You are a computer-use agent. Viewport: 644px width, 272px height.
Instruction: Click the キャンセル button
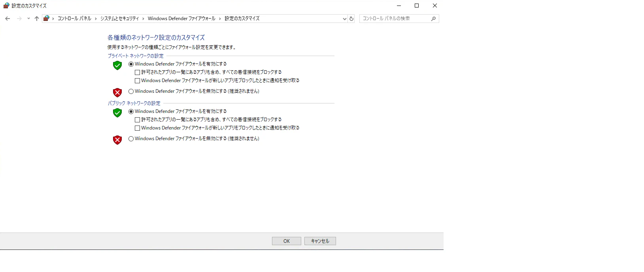320,241
